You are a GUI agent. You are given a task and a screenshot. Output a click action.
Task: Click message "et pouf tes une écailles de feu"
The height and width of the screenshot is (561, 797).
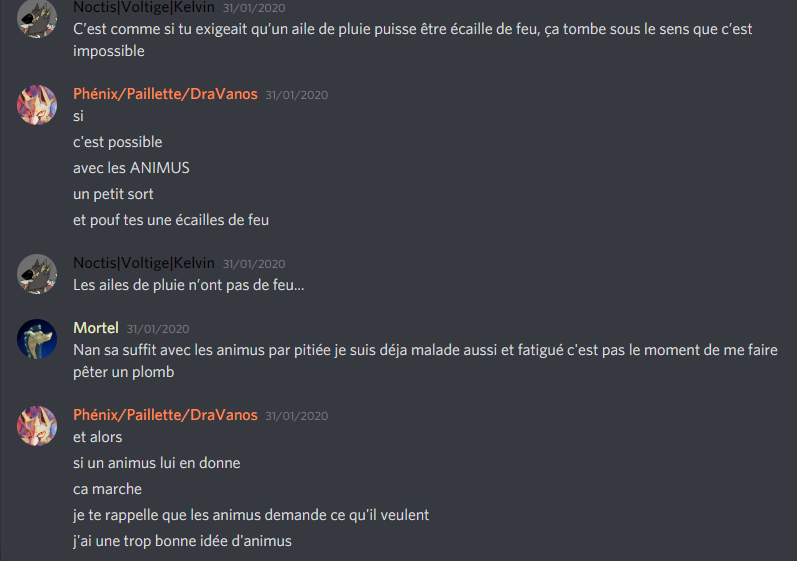171,220
